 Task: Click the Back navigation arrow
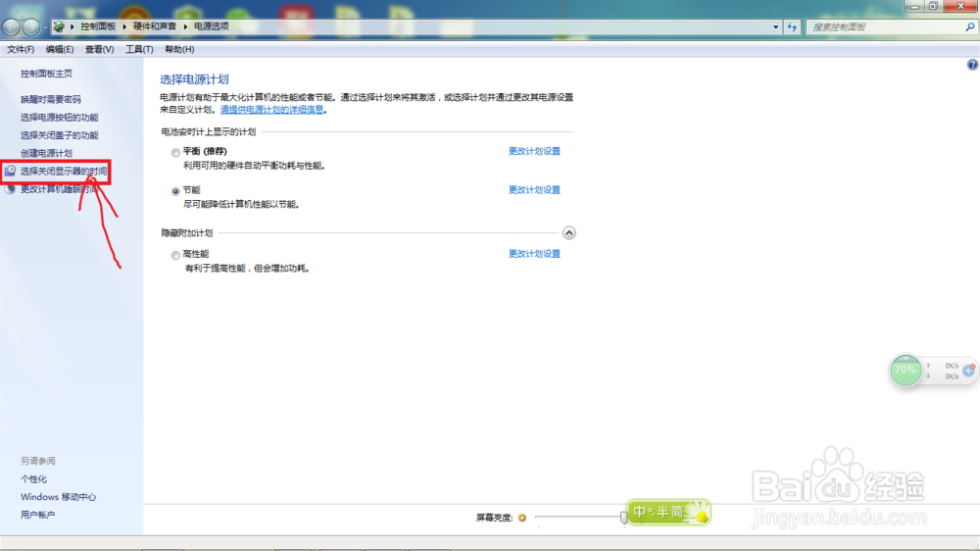[x=11, y=26]
